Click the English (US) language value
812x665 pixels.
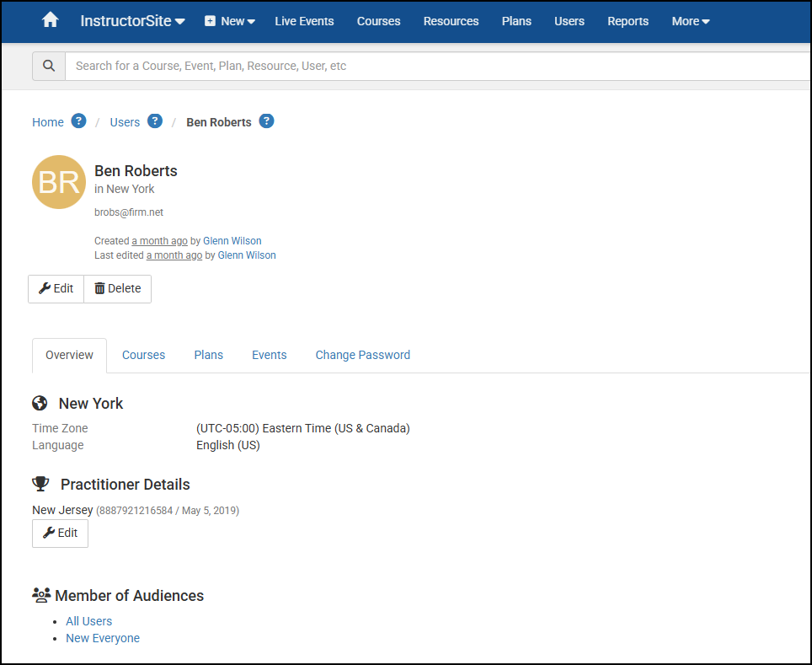(x=228, y=445)
